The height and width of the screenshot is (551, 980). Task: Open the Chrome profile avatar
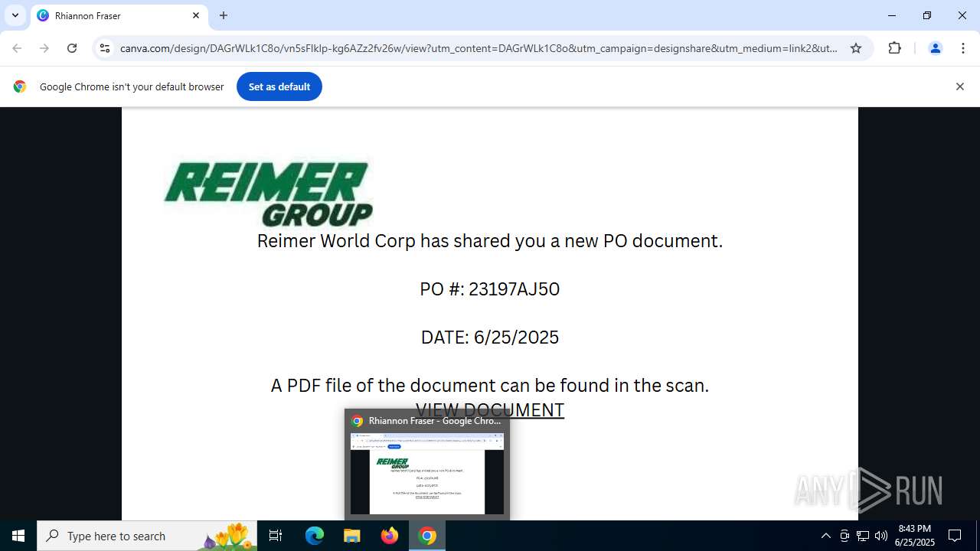coord(935,48)
